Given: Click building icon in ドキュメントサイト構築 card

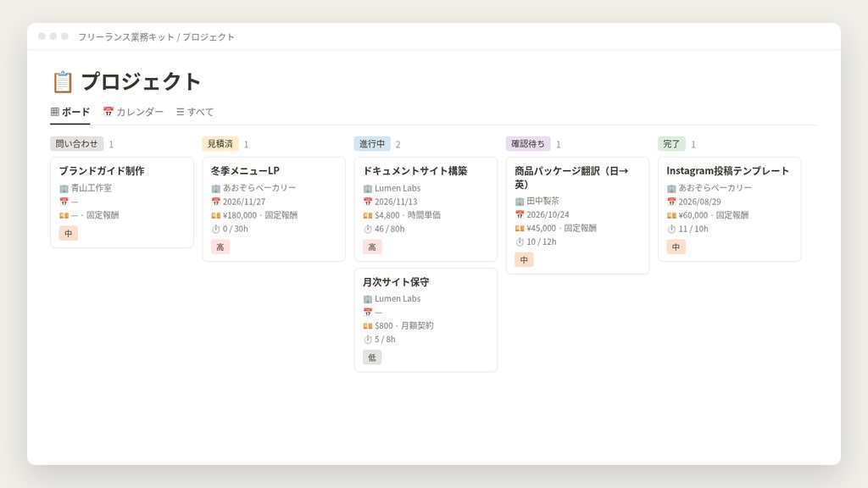Looking at the screenshot, I should pyautogui.click(x=368, y=189).
